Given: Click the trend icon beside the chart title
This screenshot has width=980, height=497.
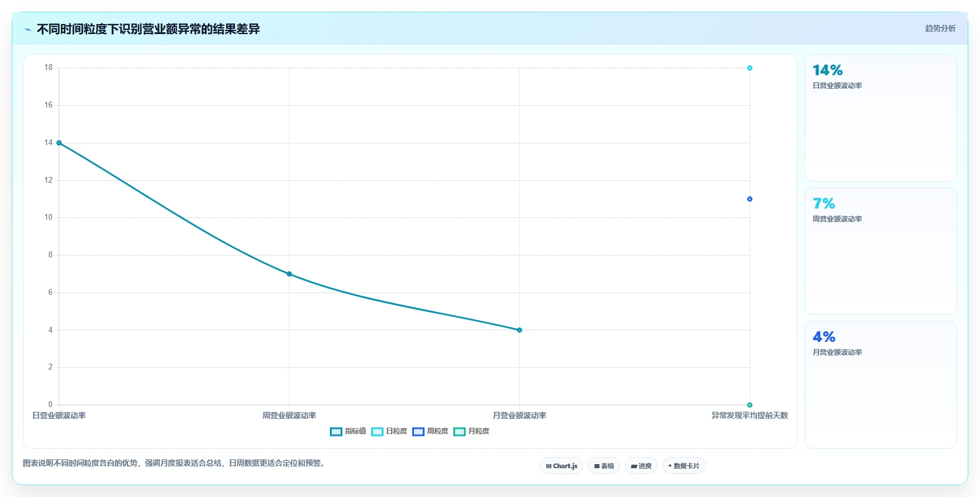Looking at the screenshot, I should pyautogui.click(x=28, y=29).
